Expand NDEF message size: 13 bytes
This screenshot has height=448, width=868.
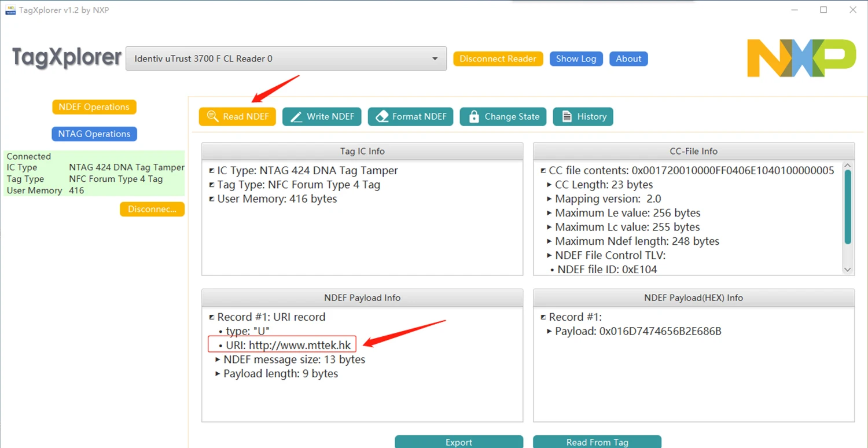click(218, 359)
